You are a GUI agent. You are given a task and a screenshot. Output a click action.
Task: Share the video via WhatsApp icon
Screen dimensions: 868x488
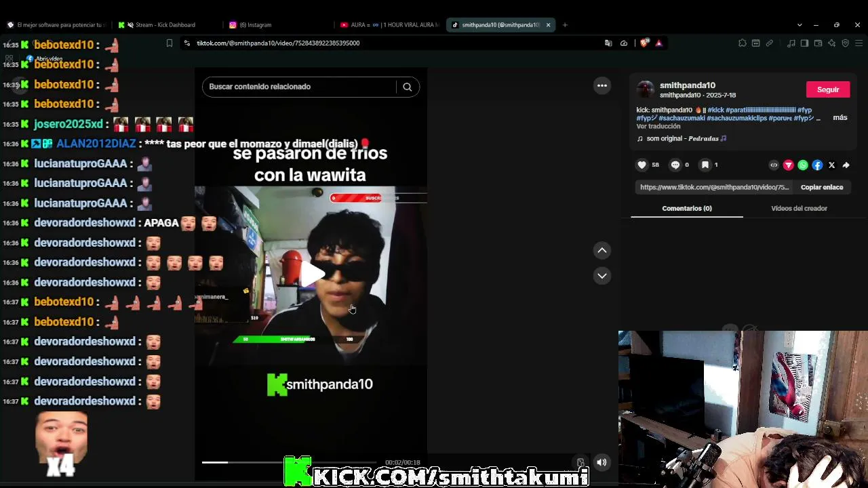(803, 165)
